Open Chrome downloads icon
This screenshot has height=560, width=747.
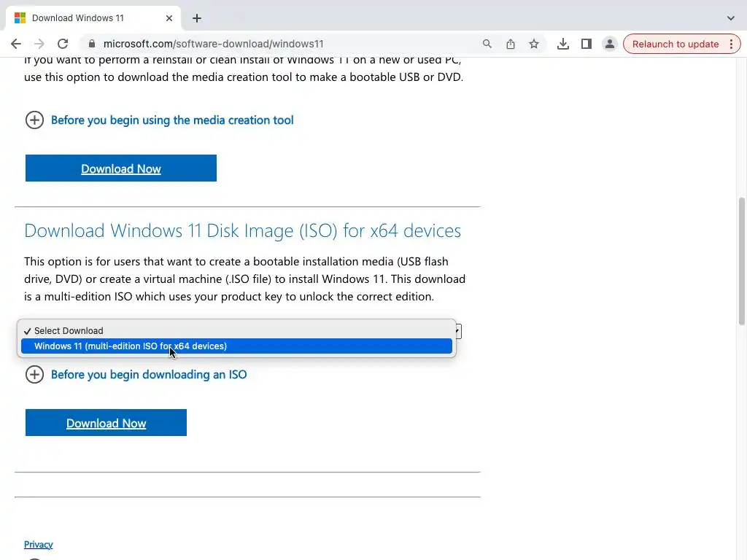coord(562,44)
